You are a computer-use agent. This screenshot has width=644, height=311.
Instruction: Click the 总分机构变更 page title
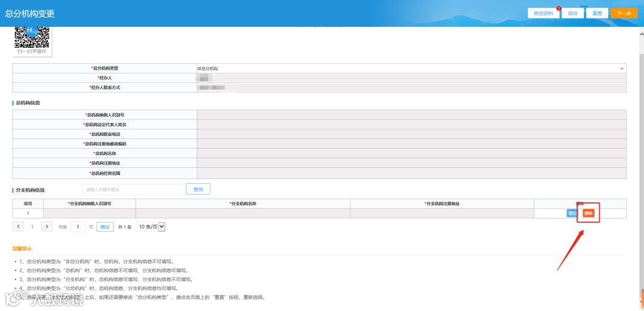(x=30, y=13)
